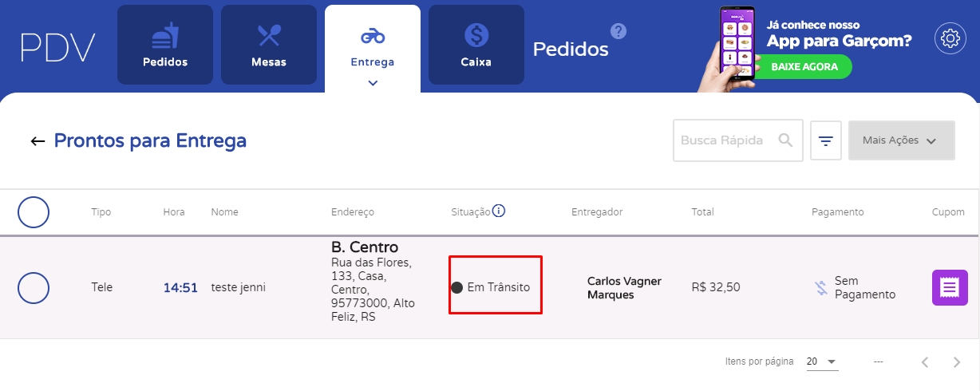The width and height of the screenshot is (980, 391).
Task: Click the help question mark icon
Action: click(618, 31)
